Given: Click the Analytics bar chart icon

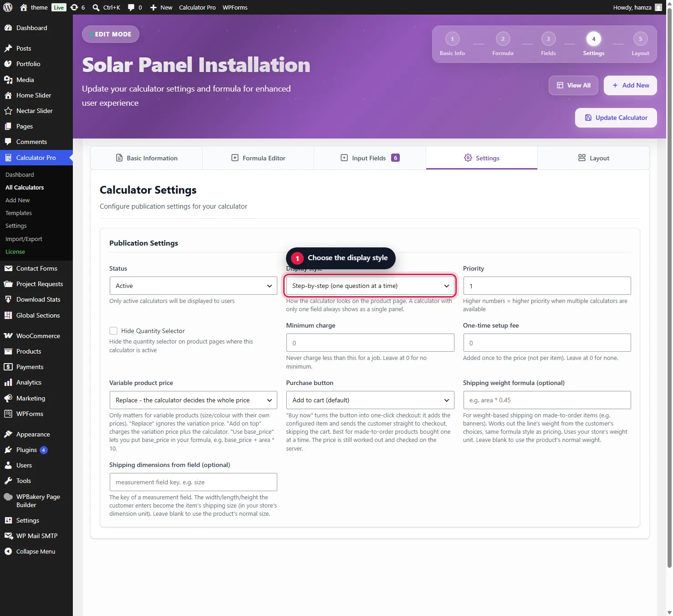Looking at the screenshot, I should click(x=8, y=382).
